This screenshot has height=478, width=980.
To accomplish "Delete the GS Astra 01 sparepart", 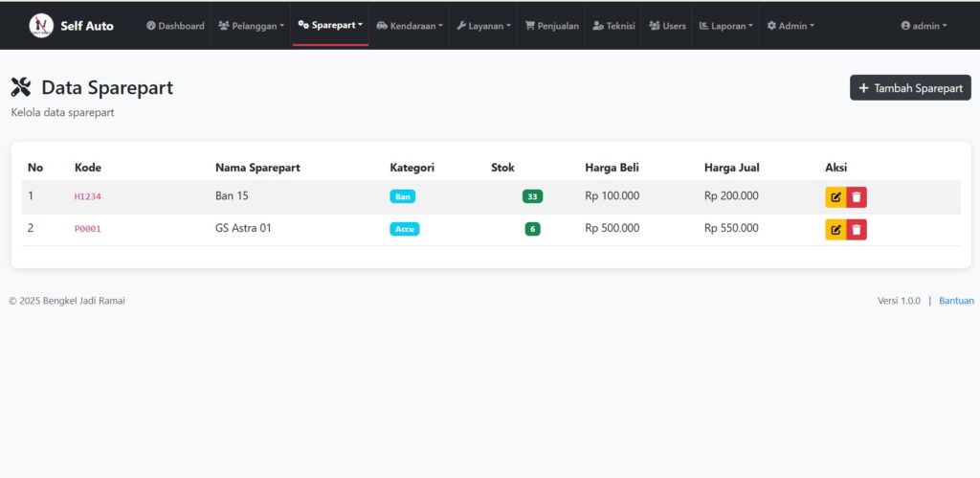I will (857, 230).
